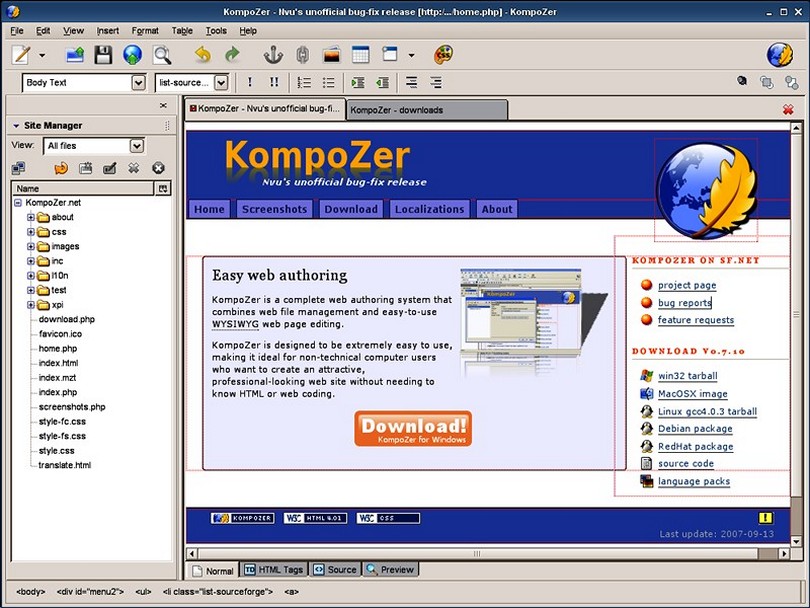810x608 pixels.
Task: Collapse the Site Manager panel header triangle
Action: (16, 126)
